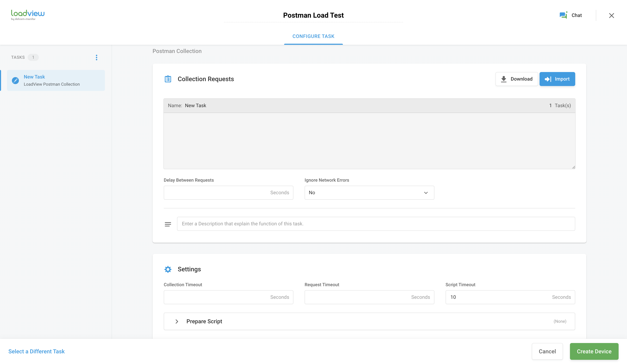The height and width of the screenshot is (364, 627).
Task: Click the task description text field
Action: (376, 224)
